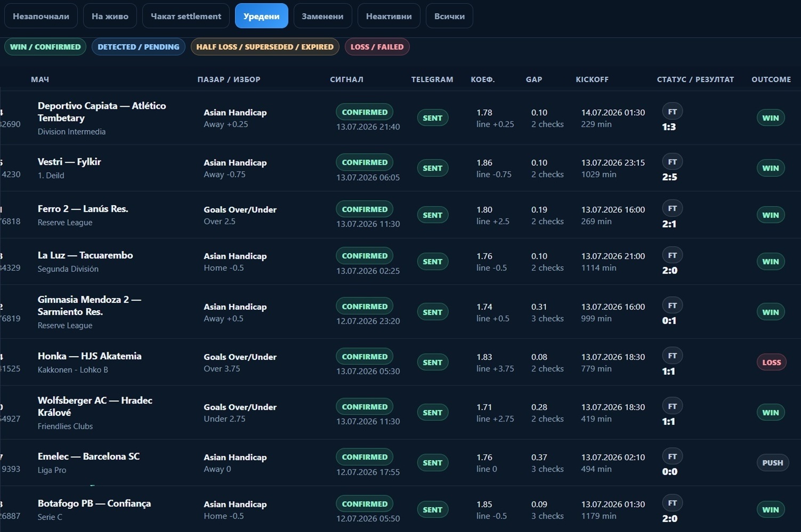Screen dimensions: 801x532
Task: Open the Botafogo PB — Confiança match
Action: click(x=94, y=503)
